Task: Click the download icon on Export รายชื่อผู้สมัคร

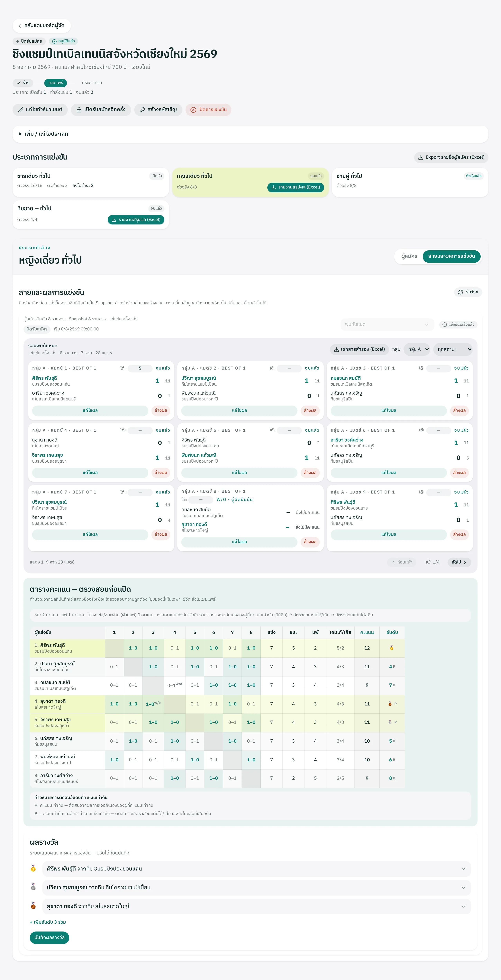Action: click(x=421, y=158)
